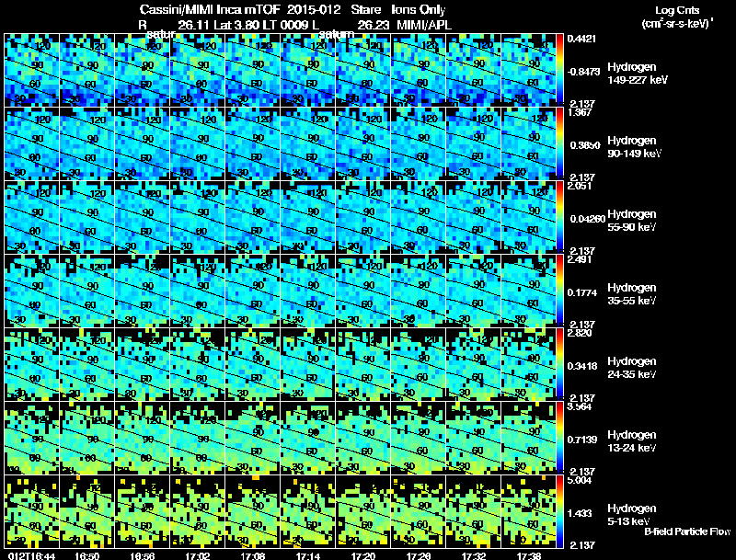736x560 pixels.
Task: Click the 5.004 colorbar maximum value
Action: [x=580, y=480]
